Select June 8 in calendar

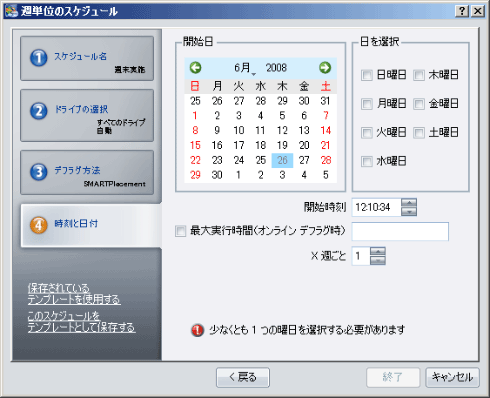pos(195,130)
